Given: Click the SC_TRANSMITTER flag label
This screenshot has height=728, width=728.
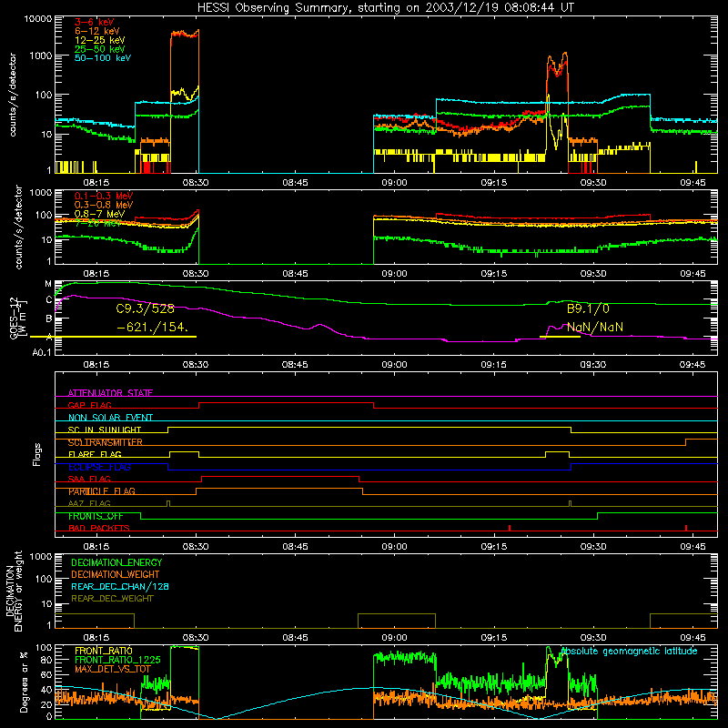Looking at the screenshot, I should 106,442.
